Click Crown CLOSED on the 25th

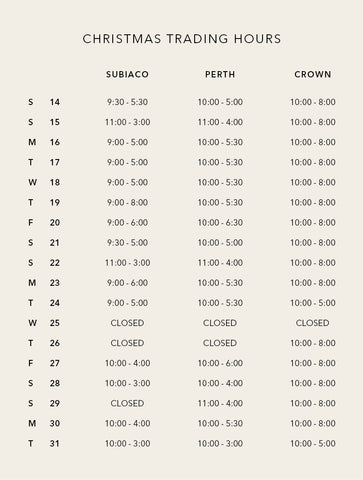click(313, 323)
